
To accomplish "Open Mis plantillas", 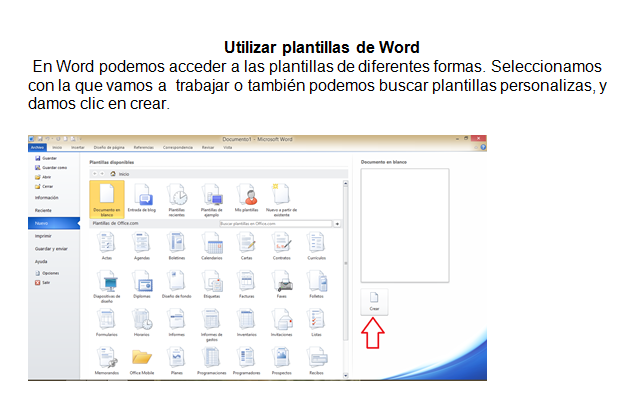I will click(x=246, y=198).
